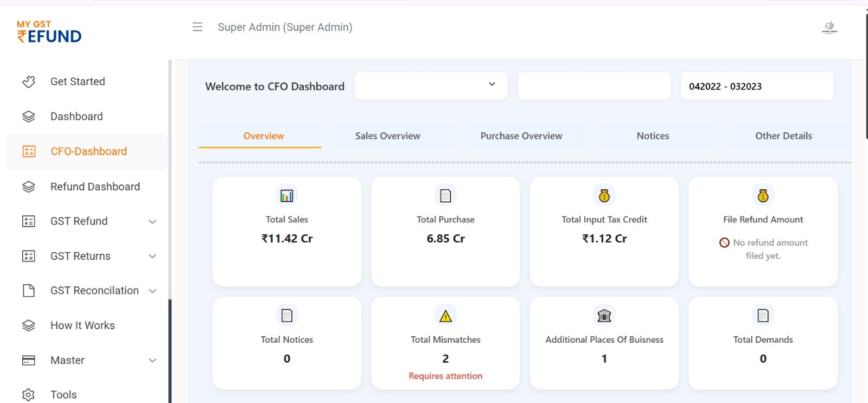Toggle the hamburger menu icon
Viewport: 868px width, 403px height.
tap(197, 27)
